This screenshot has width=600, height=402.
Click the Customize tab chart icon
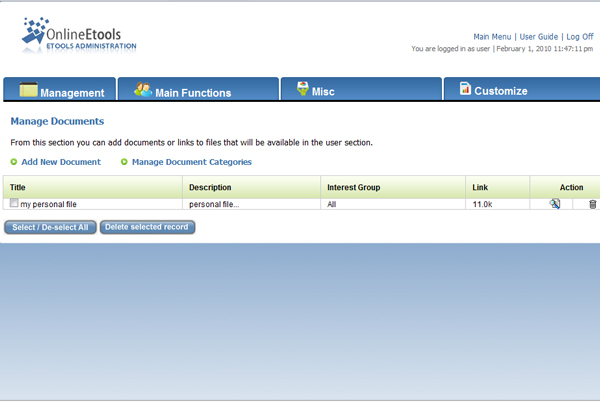coord(465,88)
